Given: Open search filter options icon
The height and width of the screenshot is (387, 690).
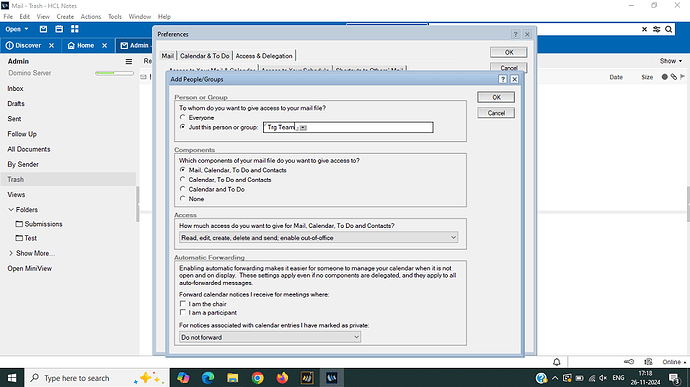Looking at the screenshot, I should [657, 29].
